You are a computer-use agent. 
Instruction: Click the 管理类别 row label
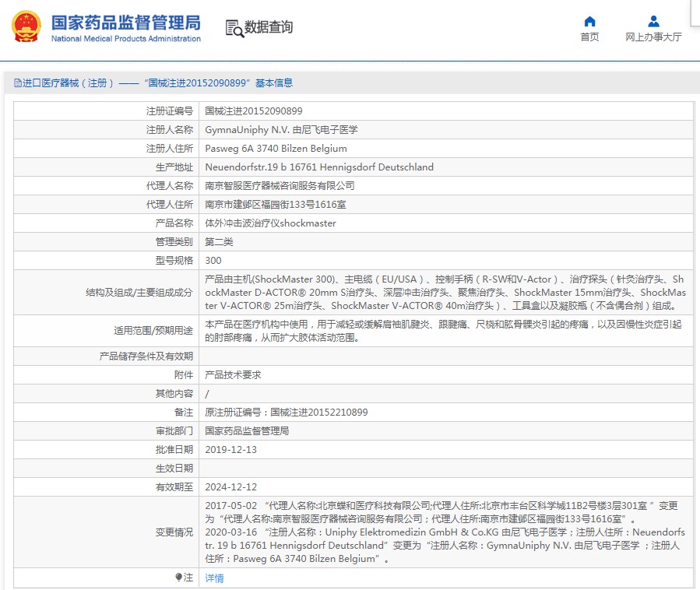coord(174,242)
